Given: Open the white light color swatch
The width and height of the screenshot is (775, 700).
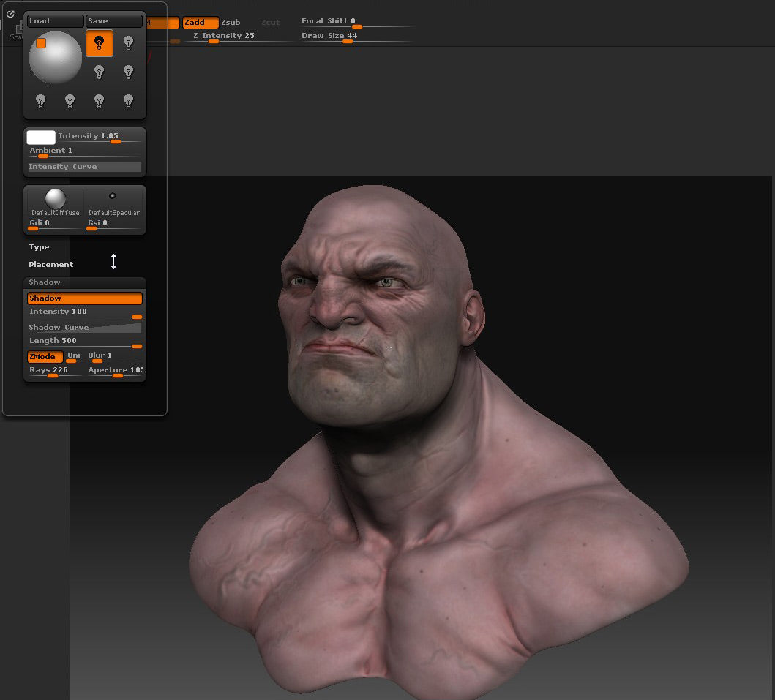Looking at the screenshot, I should 41,137.
